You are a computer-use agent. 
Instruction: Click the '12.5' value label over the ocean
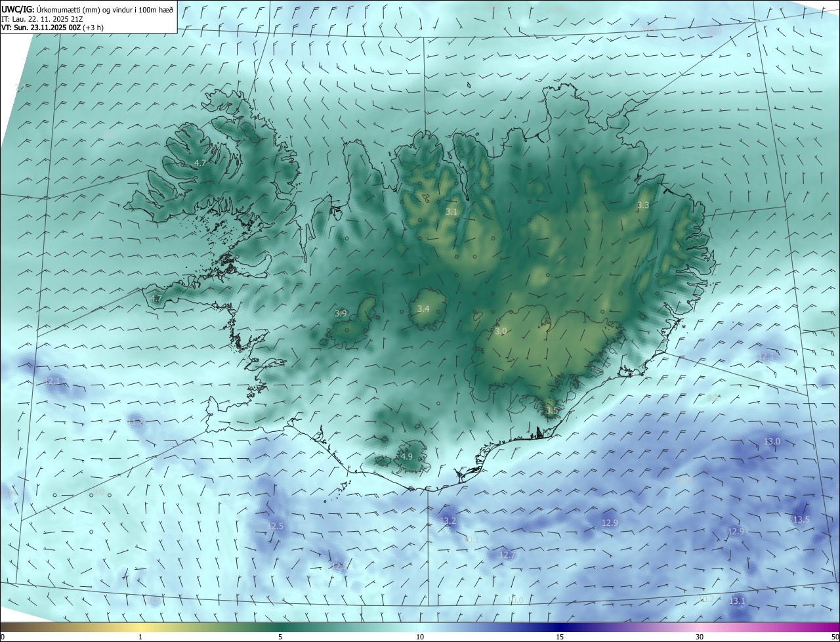point(276,526)
